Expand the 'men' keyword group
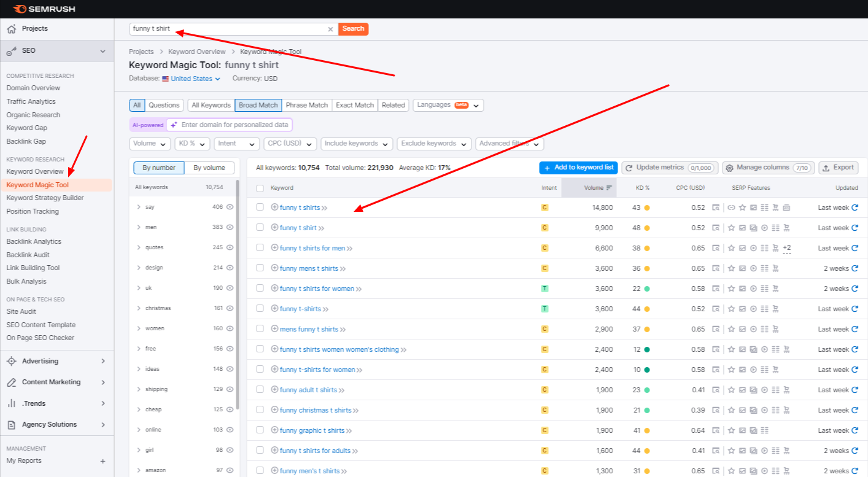 click(x=139, y=227)
